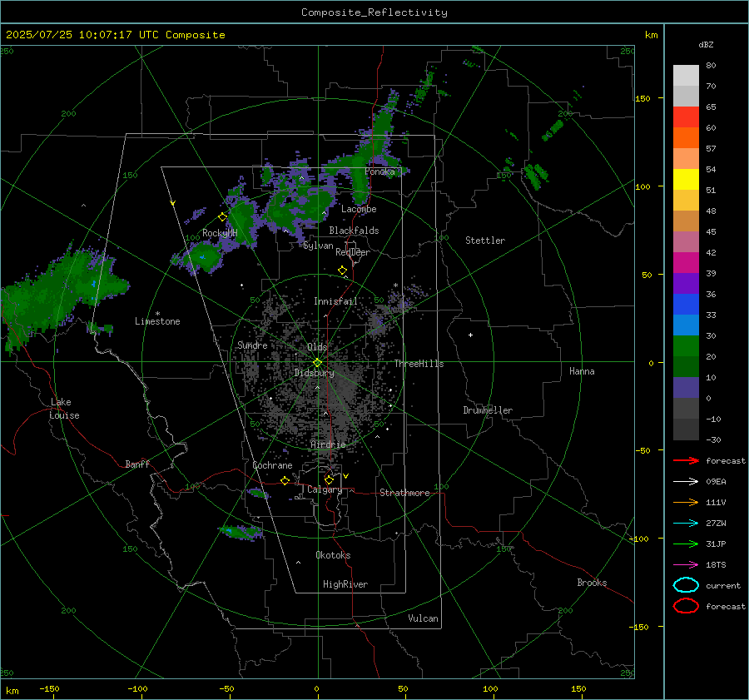The image size is (749, 700).
Task: Click the Olds city label
Action: [x=317, y=347]
